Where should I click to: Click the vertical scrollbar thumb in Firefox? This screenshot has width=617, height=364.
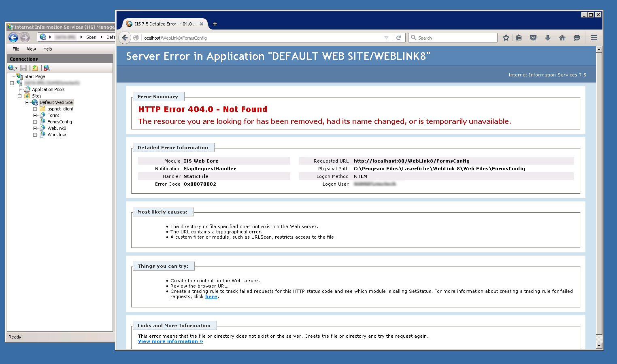pyautogui.click(x=599, y=194)
